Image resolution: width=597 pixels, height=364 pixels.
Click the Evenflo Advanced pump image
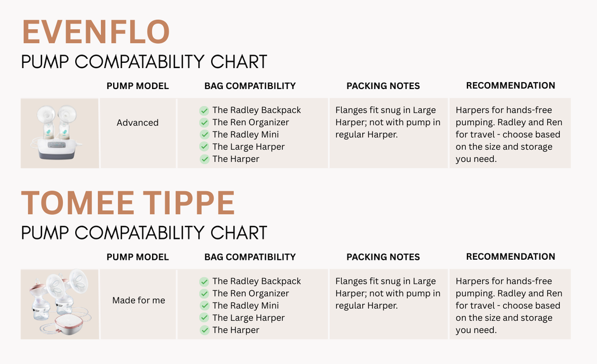pos(60,133)
